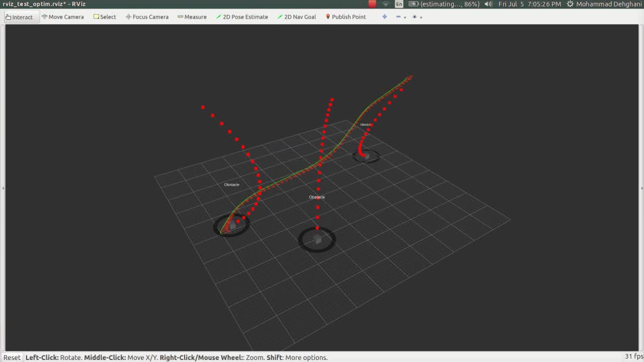The width and height of the screenshot is (644, 362).
Task: Open the minus remove-tool dropdown
Action: 401,17
